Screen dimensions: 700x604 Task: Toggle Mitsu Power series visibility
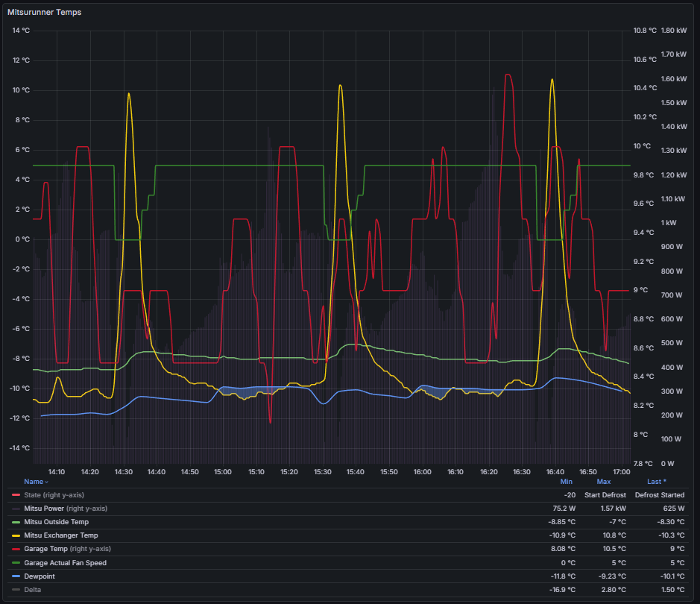(44, 509)
